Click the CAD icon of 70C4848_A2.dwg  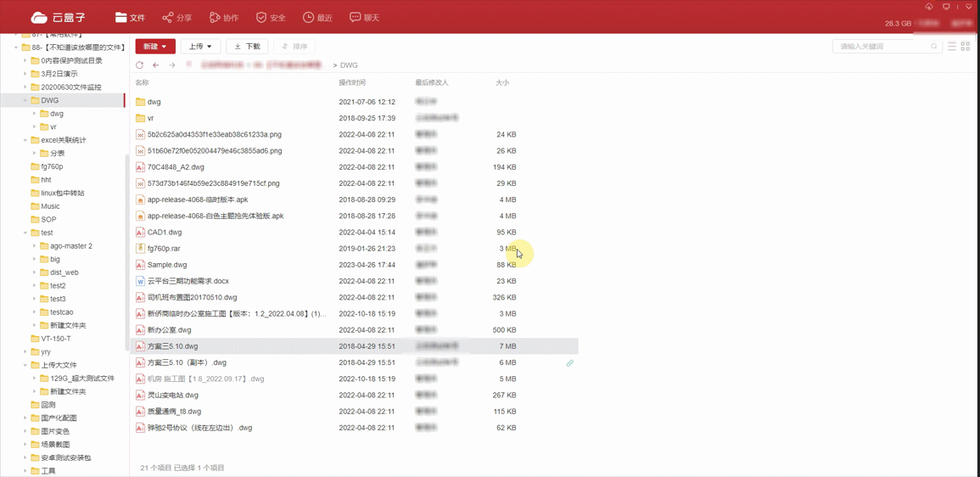pyautogui.click(x=140, y=167)
